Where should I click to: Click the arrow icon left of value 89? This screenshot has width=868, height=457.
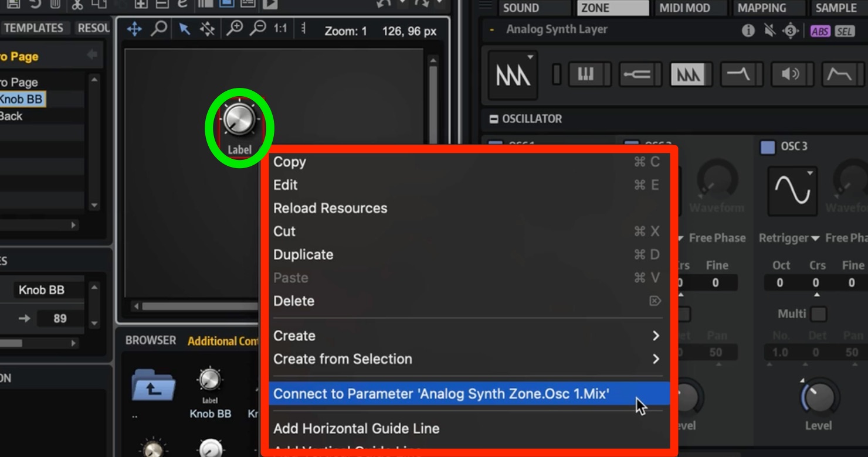click(24, 319)
